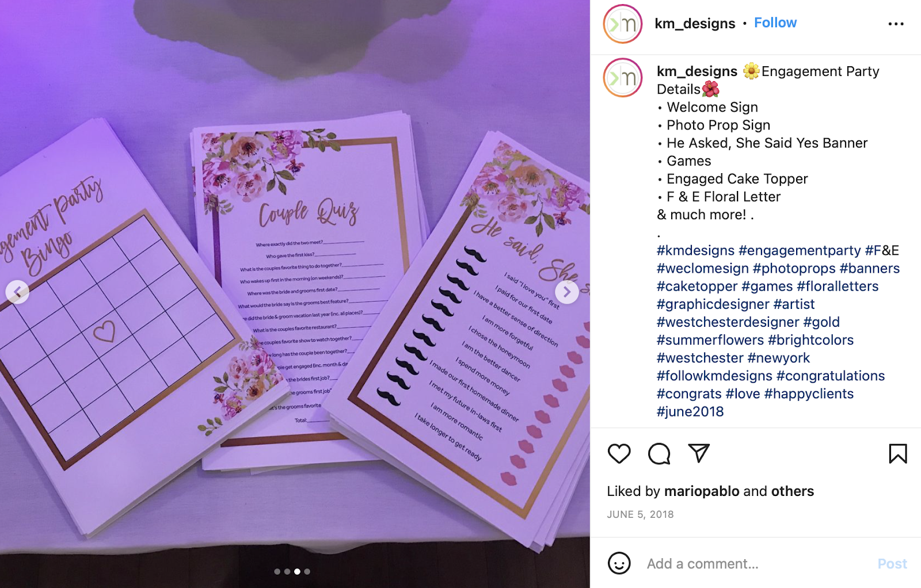The height and width of the screenshot is (588, 921).
Task: View mariopablo's profile from likes
Action: pos(702,491)
